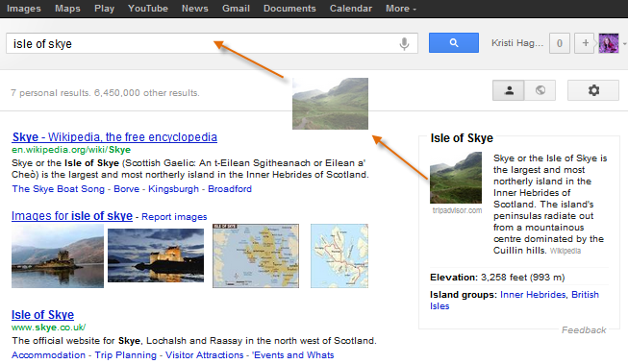Show personal results with person icon
Viewport: 628px width, 364px height.
pos(509,90)
